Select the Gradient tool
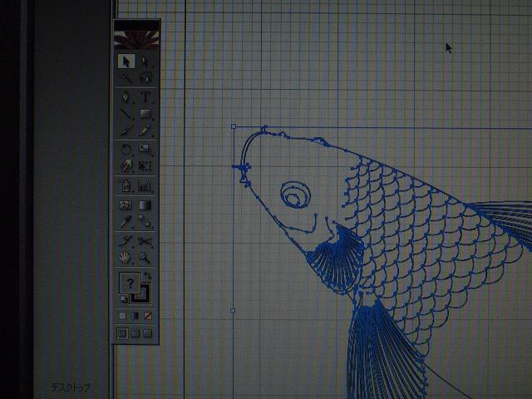This screenshot has height=399, width=532. [x=145, y=205]
